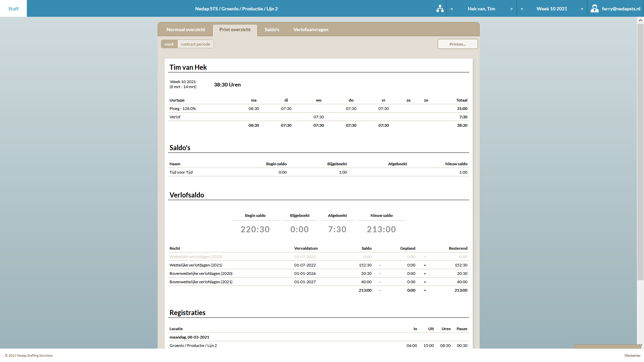Advance to Week 11 using the right arrow
This screenshot has height=362, width=644.
(582, 9)
